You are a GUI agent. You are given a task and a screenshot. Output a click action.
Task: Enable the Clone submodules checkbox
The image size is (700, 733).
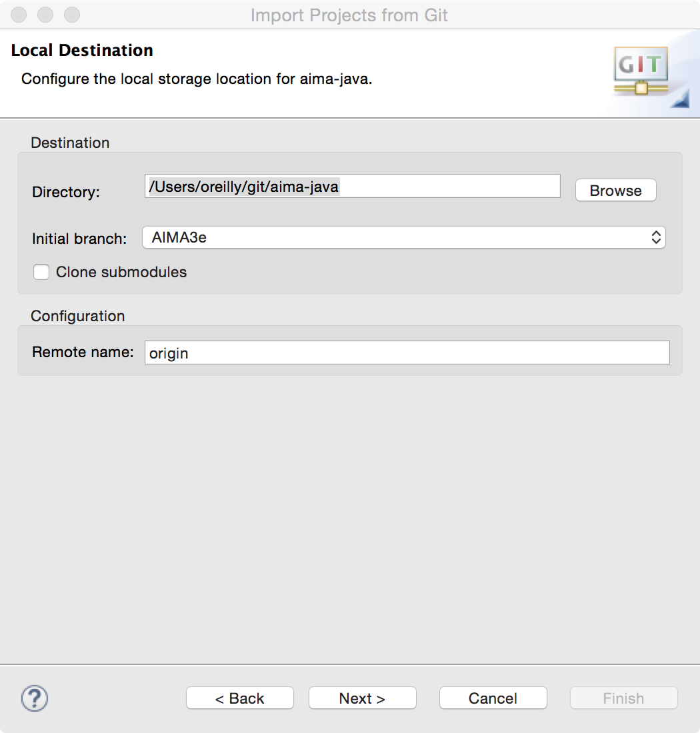tap(41, 272)
